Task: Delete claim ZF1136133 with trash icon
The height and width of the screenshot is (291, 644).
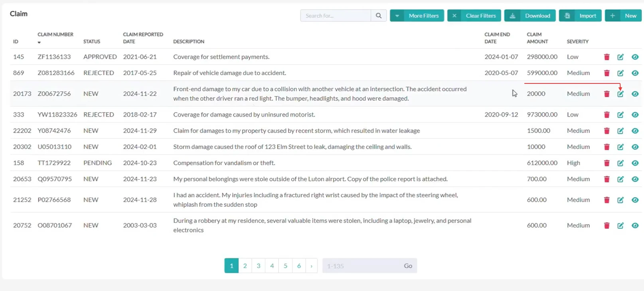Action: click(606, 57)
